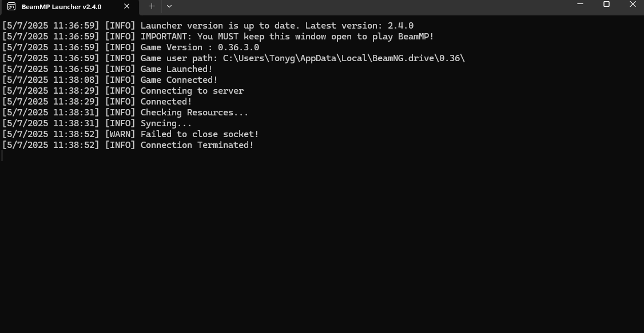Image resolution: width=644 pixels, height=333 pixels.
Task: Maximize the launcher window
Action: coord(606,4)
